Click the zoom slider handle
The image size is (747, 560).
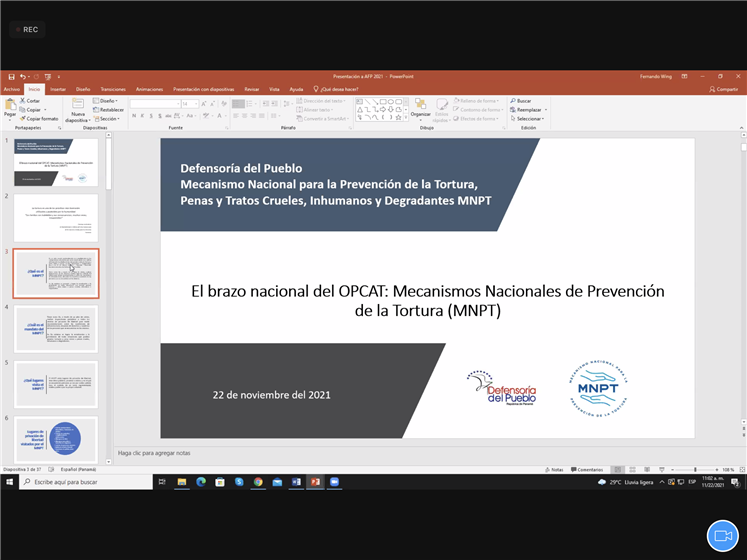pyautogui.click(x=695, y=469)
